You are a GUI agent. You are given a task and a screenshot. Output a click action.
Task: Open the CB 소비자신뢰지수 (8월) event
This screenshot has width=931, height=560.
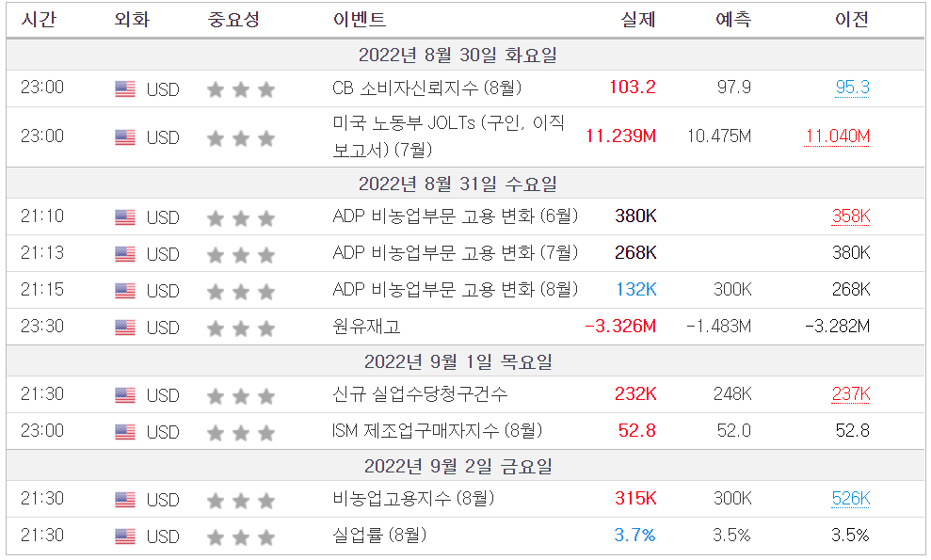pyautogui.click(x=427, y=88)
